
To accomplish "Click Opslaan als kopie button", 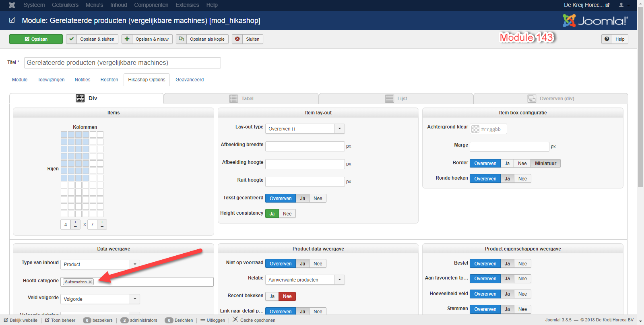I will click(x=202, y=39).
